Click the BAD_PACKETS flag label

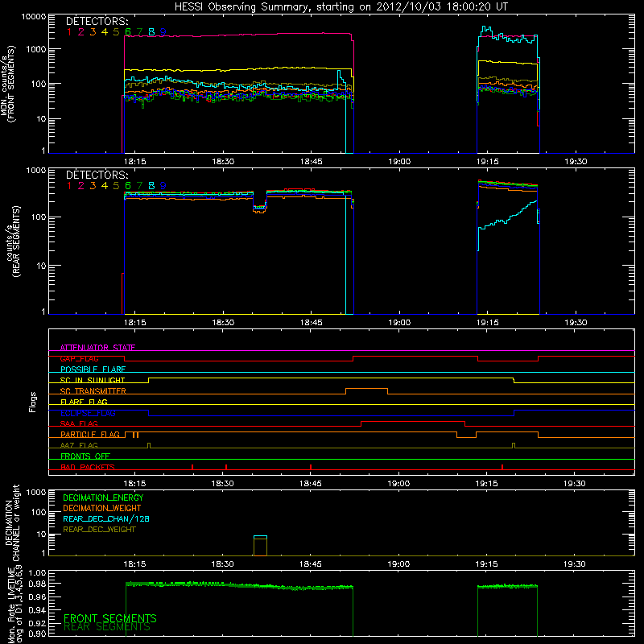pyautogui.click(x=88, y=467)
